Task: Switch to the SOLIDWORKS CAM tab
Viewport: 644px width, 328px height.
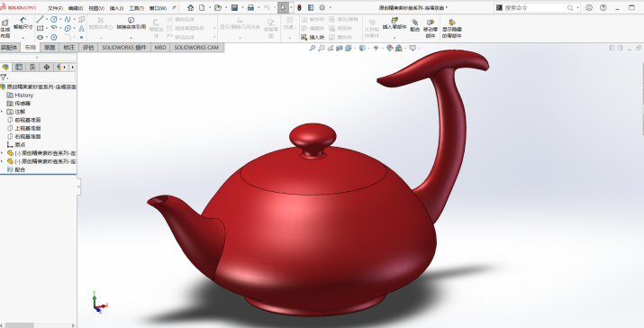Action: point(196,48)
